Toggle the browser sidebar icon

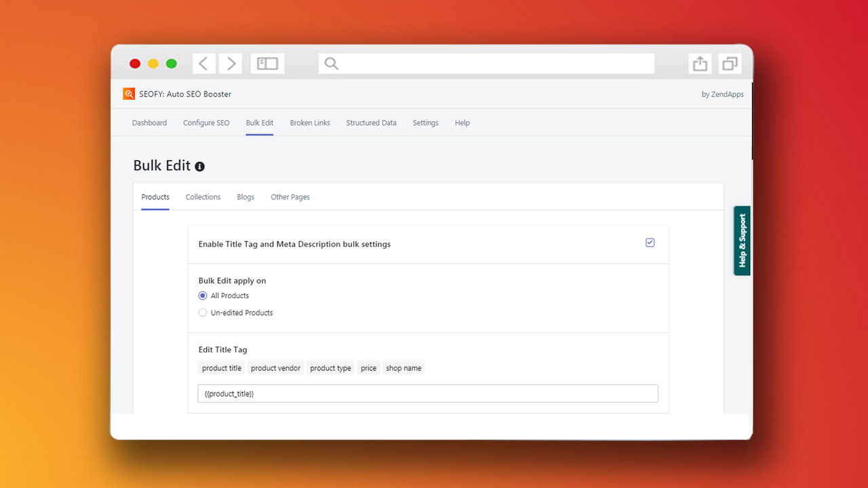coord(267,64)
